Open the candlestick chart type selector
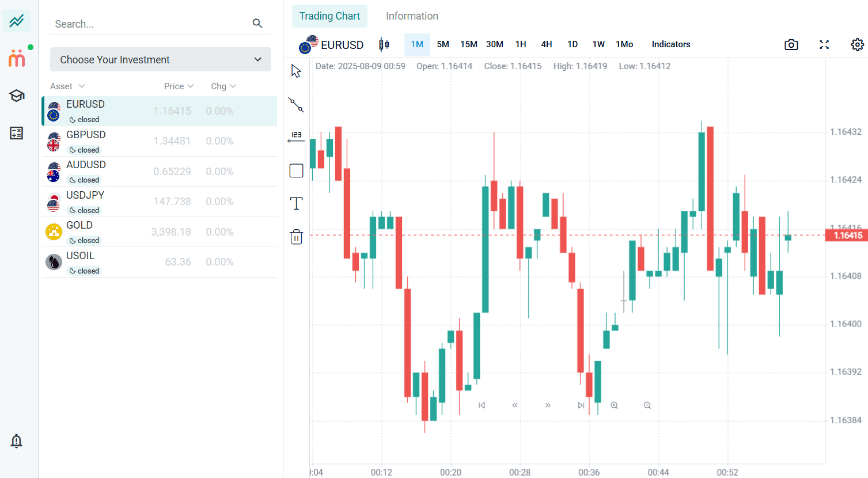This screenshot has width=868, height=478. click(x=384, y=44)
